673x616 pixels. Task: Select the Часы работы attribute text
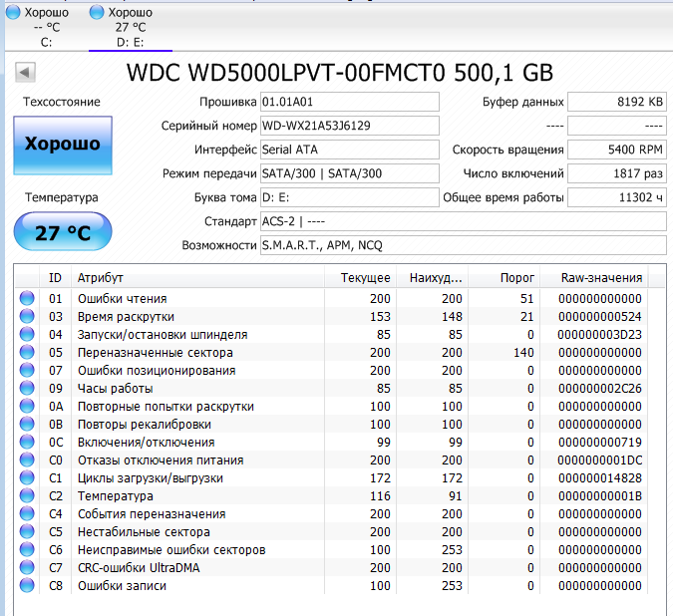pos(115,388)
